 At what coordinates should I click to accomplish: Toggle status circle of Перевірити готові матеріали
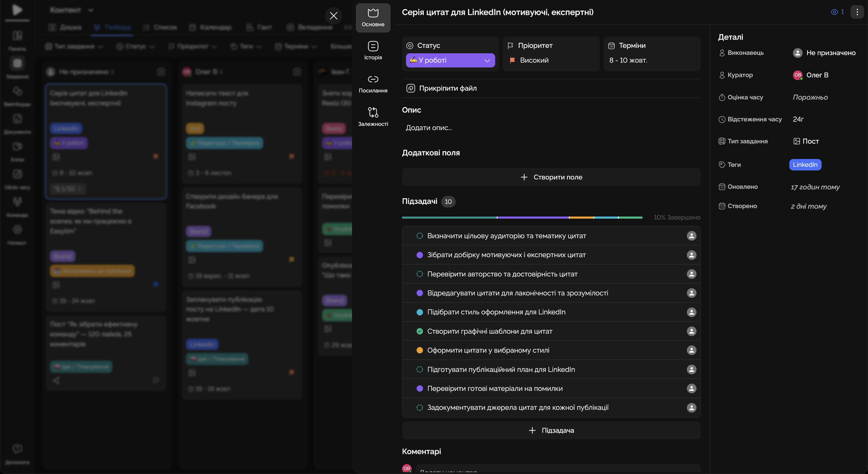click(x=420, y=388)
